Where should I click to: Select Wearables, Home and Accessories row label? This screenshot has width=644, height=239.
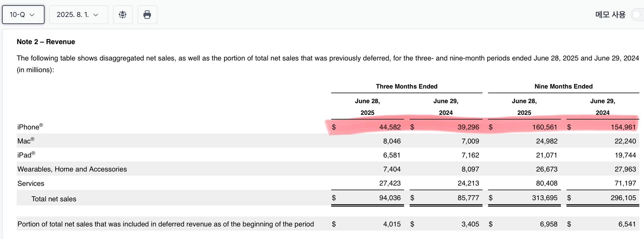pos(72,169)
